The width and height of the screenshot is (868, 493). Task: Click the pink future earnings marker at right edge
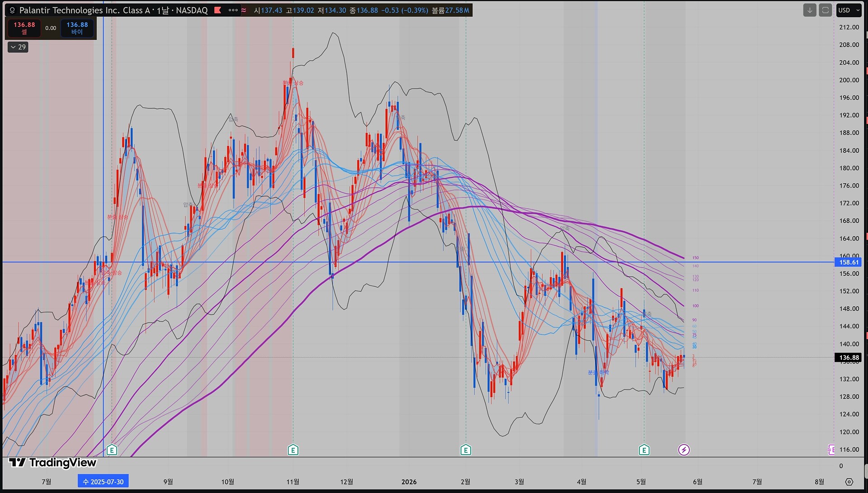click(x=831, y=450)
